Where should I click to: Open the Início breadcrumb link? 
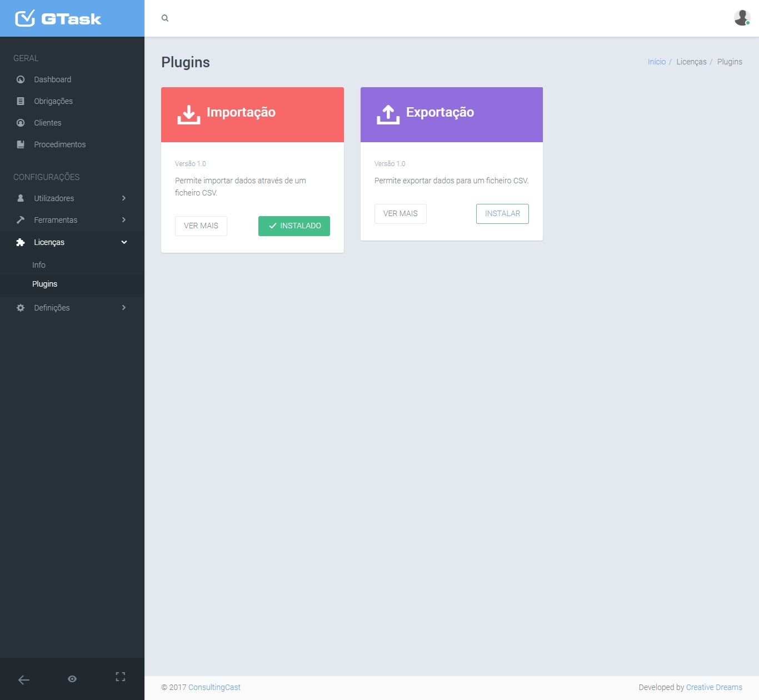[x=656, y=62]
